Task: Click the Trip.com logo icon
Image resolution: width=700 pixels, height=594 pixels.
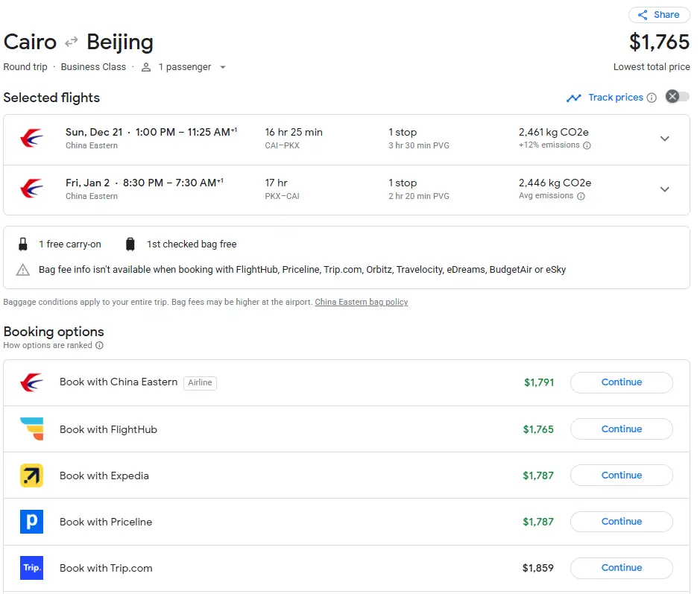Action: click(31, 568)
